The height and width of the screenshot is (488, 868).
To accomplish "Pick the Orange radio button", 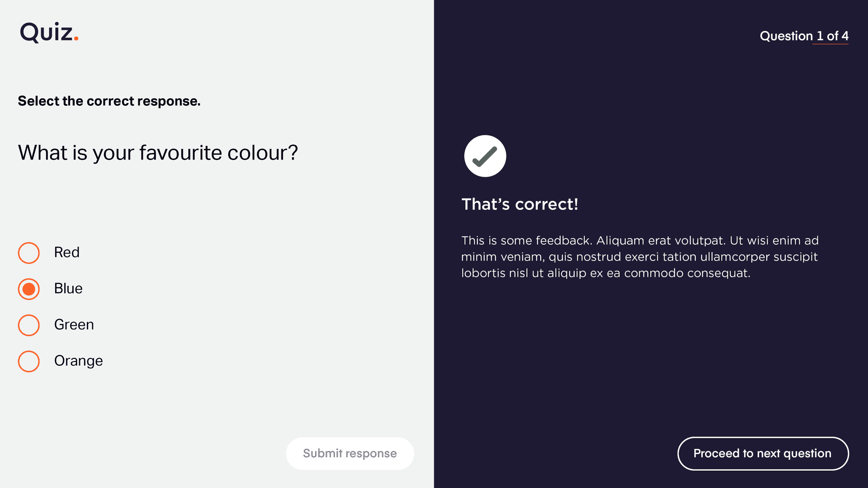I will (x=29, y=361).
